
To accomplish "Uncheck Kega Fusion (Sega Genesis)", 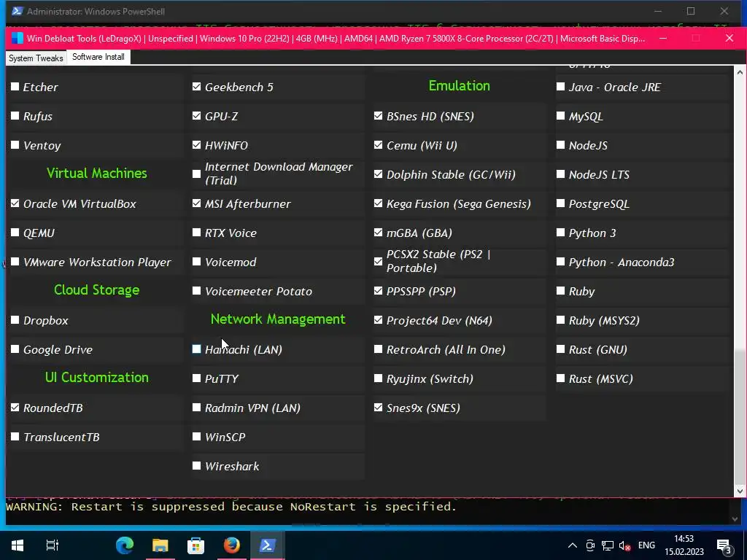I will [379, 203].
